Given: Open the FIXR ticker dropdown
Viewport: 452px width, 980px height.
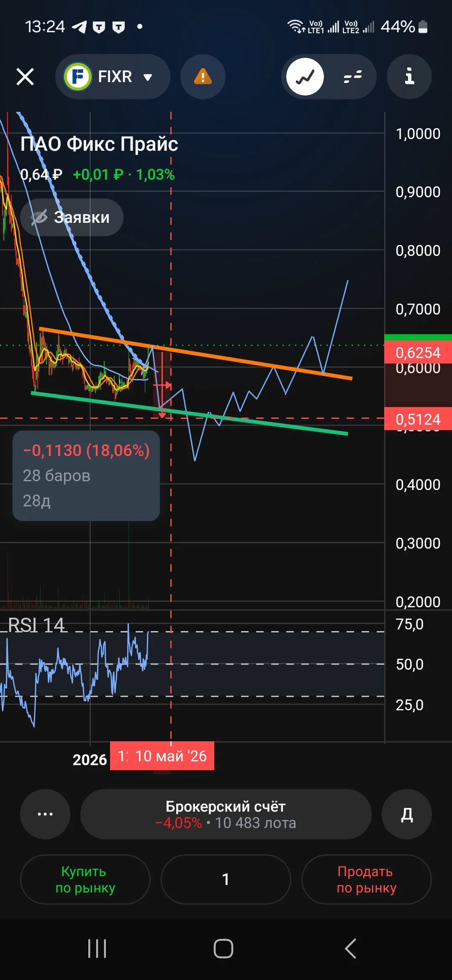Looking at the screenshot, I should coord(113,77).
